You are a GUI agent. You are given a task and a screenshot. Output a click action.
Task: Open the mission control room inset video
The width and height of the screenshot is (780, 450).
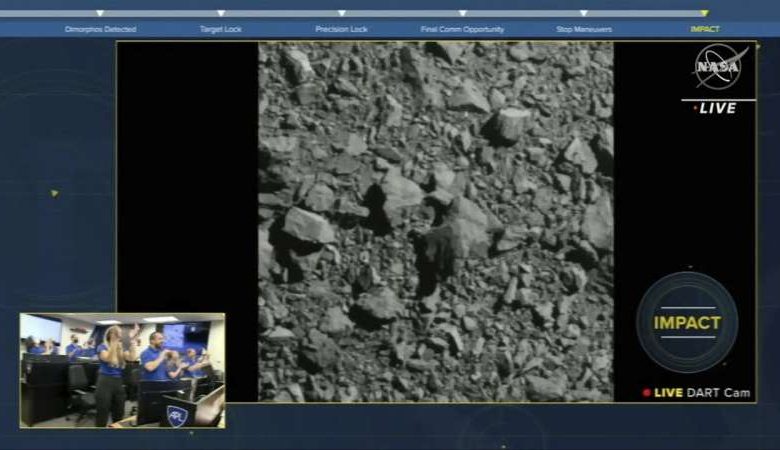tap(122, 370)
